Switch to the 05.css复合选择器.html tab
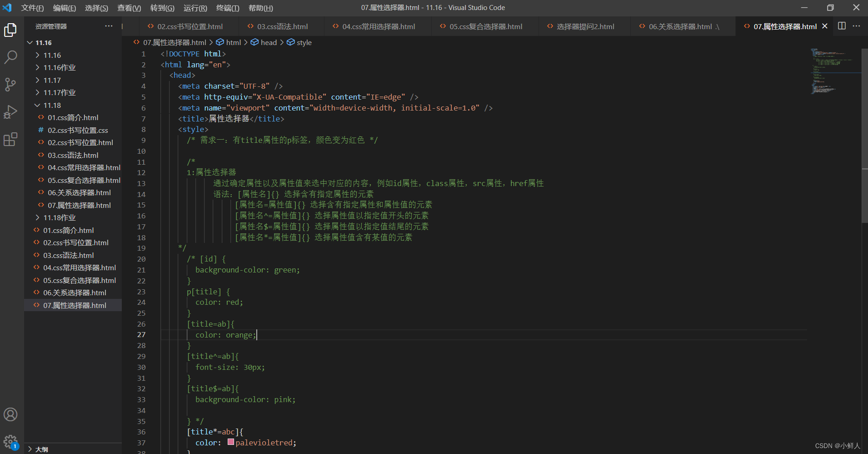Viewport: 868px width, 454px height. click(485, 26)
